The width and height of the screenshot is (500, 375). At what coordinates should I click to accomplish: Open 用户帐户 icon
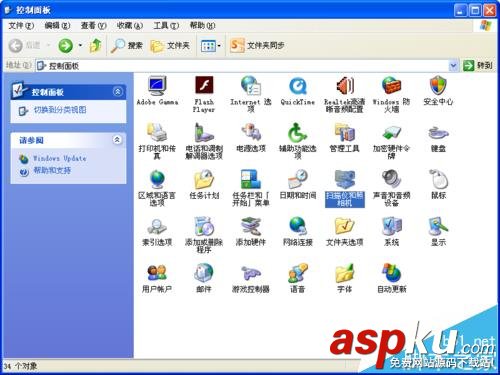157,273
